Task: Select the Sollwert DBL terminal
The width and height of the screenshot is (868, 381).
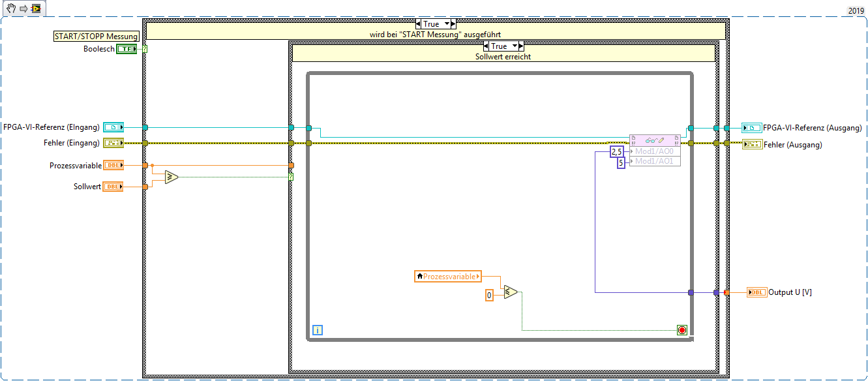Action: 113,187
